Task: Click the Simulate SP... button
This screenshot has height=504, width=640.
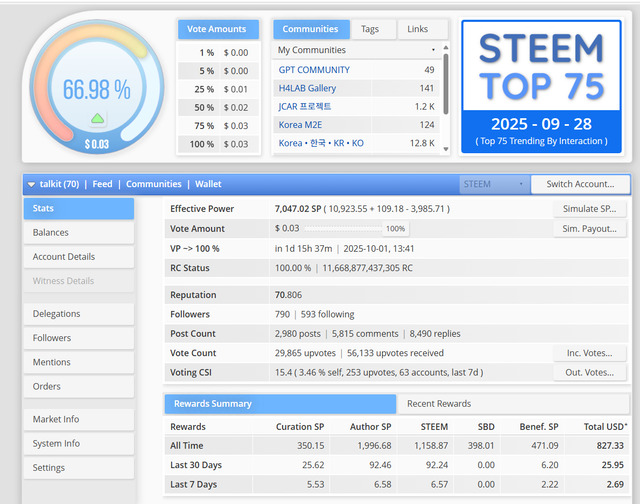Action: (589, 209)
